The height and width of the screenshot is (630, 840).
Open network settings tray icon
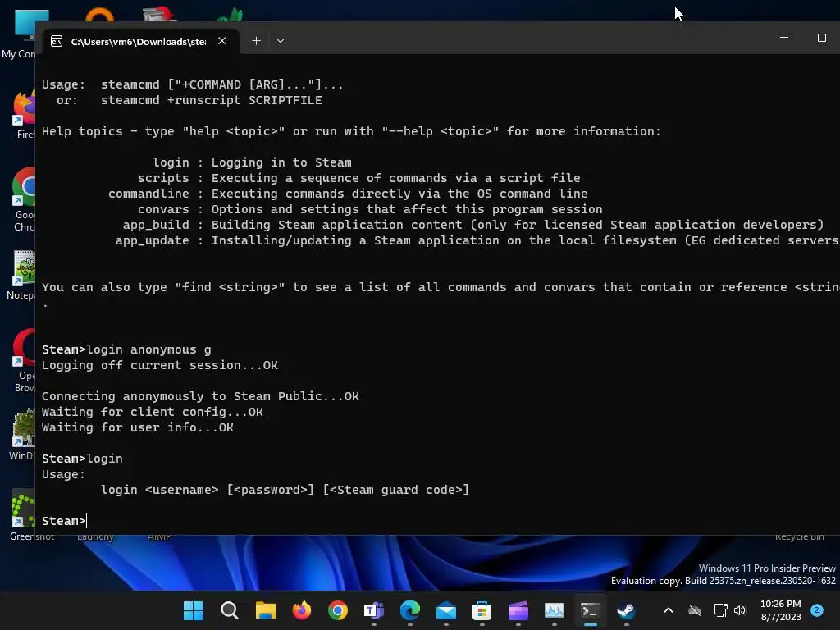pos(720,610)
